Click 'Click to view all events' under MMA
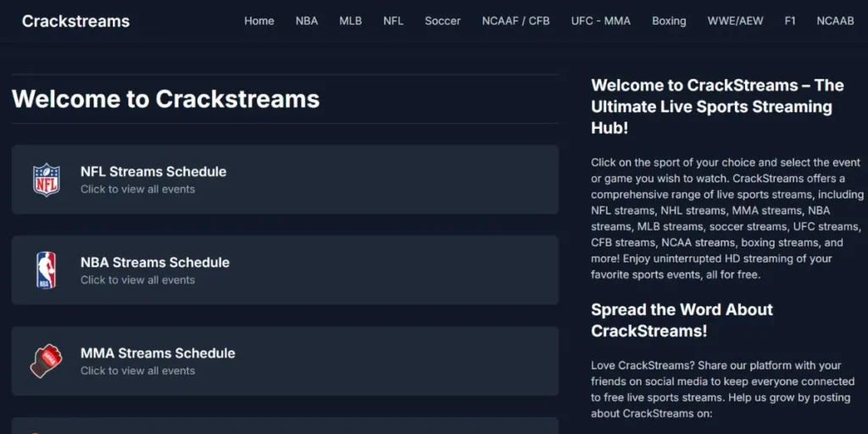868x434 pixels. tap(137, 370)
